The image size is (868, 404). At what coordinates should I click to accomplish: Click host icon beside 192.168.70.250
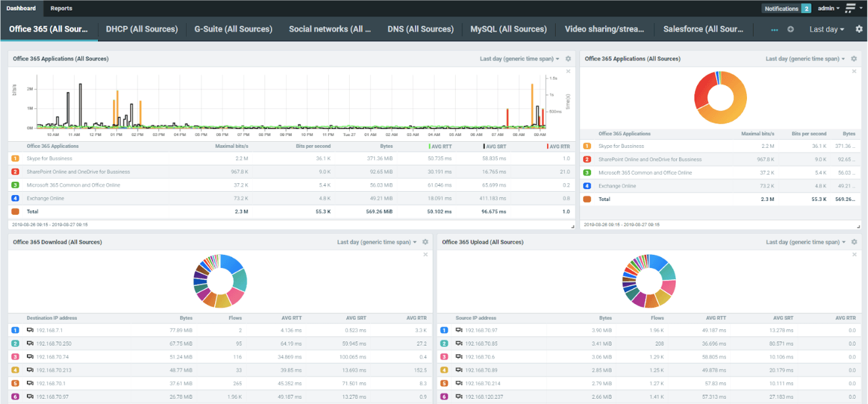pos(30,344)
